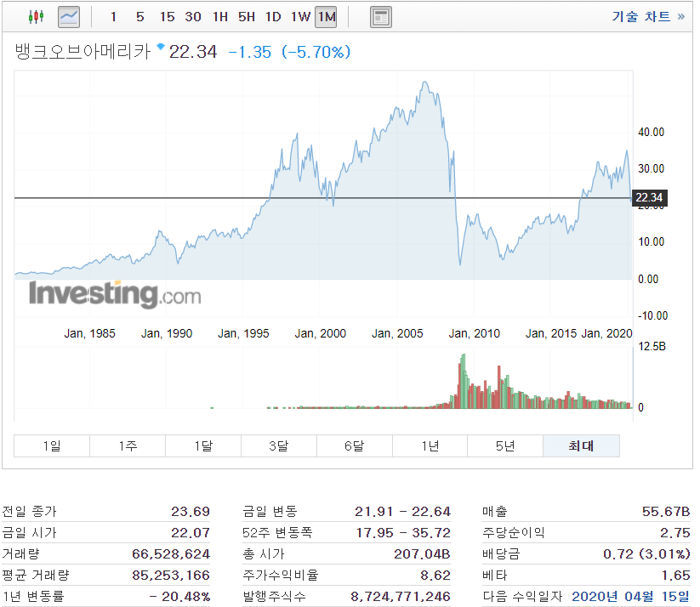This screenshot has height=607, width=700.
Task: Open the news/table layout icon in toolbar
Action: coord(381,17)
